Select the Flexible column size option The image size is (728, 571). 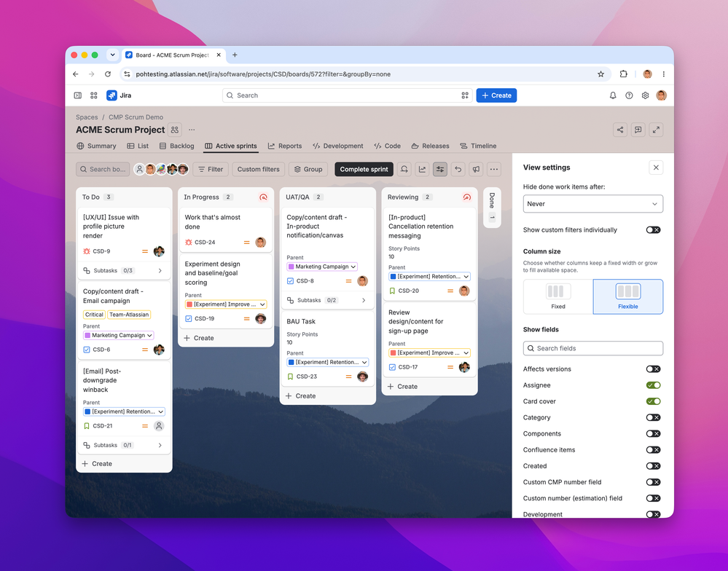point(627,296)
